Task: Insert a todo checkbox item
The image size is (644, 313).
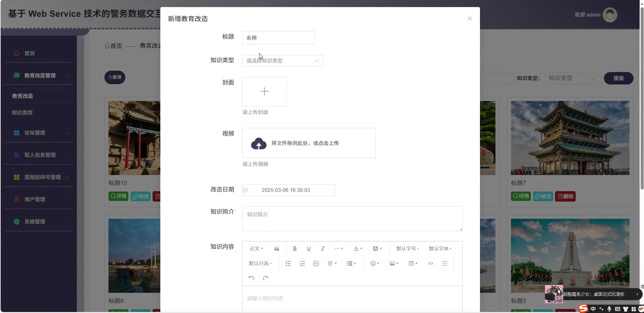Action: [316, 264]
